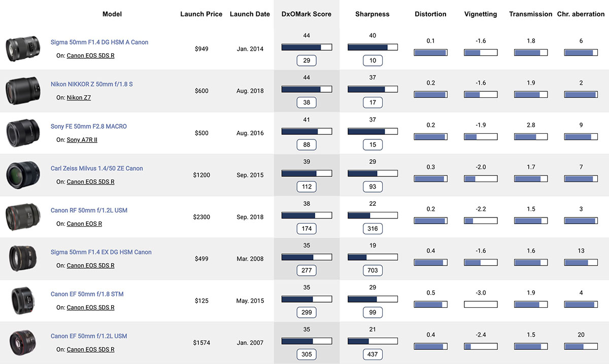Click the Launch Price column header
Image resolution: width=609 pixels, height=364 pixels.
click(201, 14)
